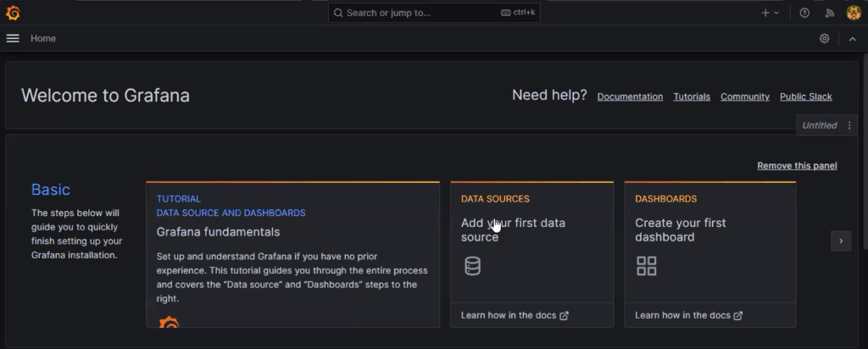Open the Community link

click(x=744, y=97)
